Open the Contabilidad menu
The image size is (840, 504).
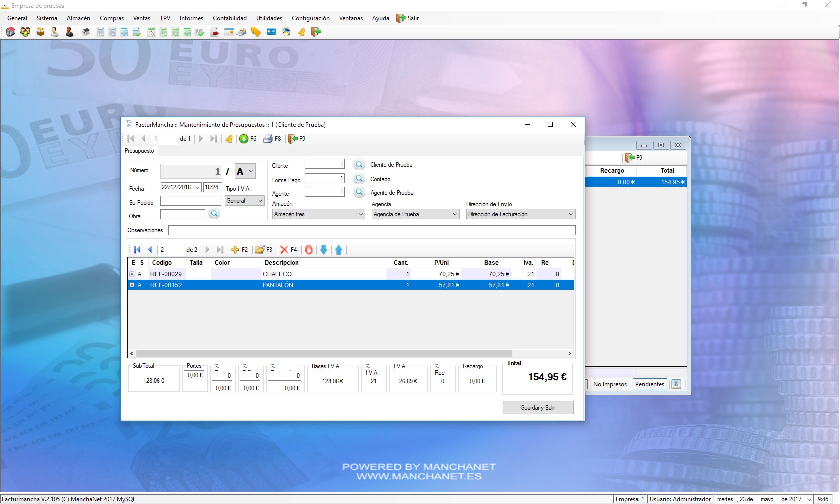pos(229,18)
